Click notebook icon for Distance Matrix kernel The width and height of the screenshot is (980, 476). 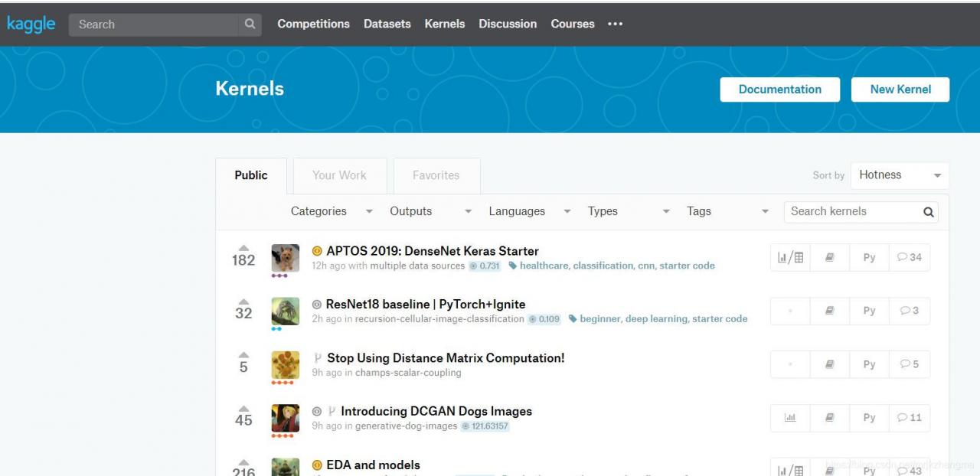[x=829, y=364]
